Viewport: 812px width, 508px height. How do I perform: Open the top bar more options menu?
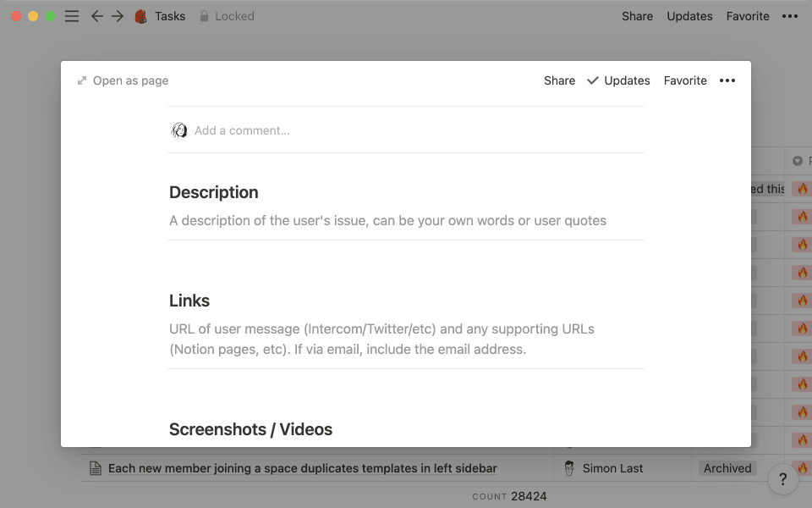[x=791, y=15]
